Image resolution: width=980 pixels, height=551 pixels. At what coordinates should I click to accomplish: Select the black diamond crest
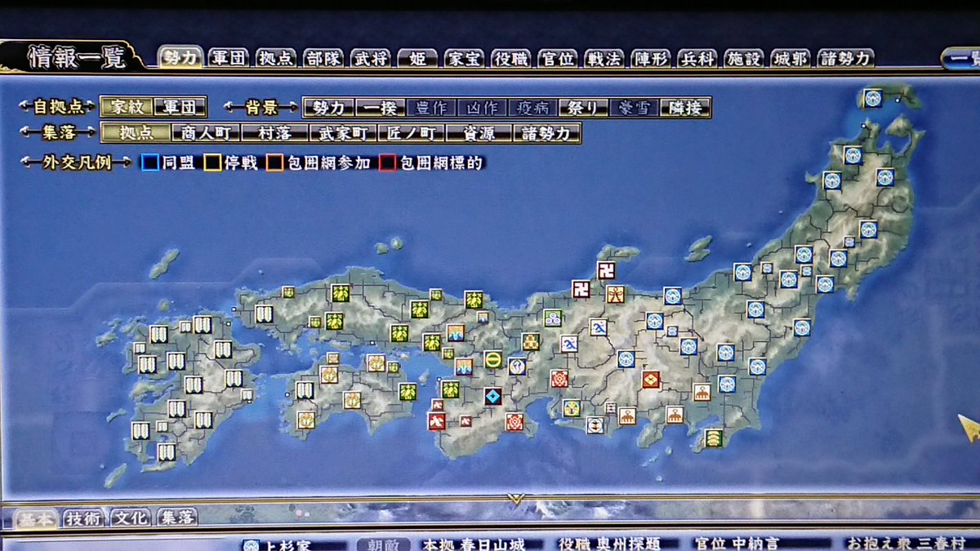click(x=492, y=396)
